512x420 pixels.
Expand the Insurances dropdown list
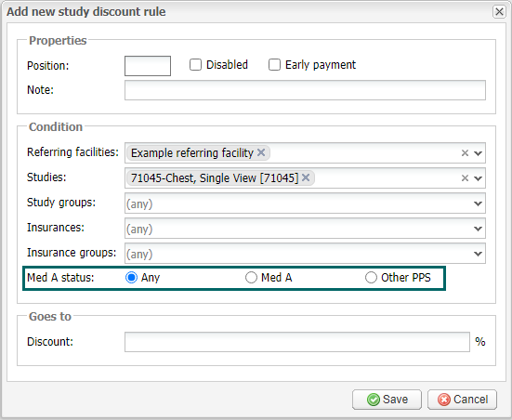tap(305, 229)
